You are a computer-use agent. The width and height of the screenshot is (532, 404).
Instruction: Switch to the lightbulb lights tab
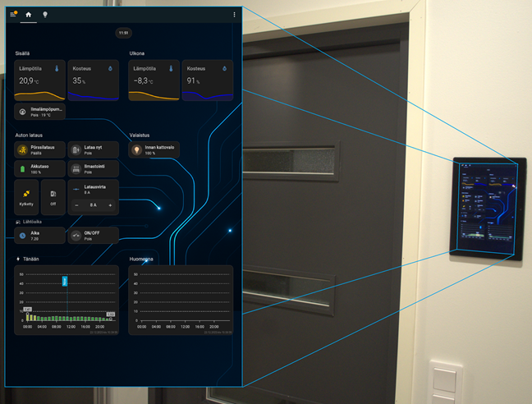click(x=45, y=14)
